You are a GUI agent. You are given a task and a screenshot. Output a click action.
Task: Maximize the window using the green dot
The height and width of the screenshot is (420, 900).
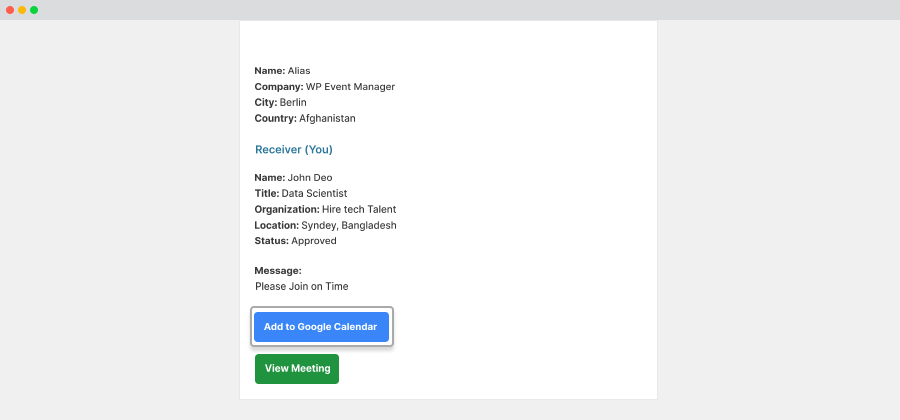click(x=34, y=10)
